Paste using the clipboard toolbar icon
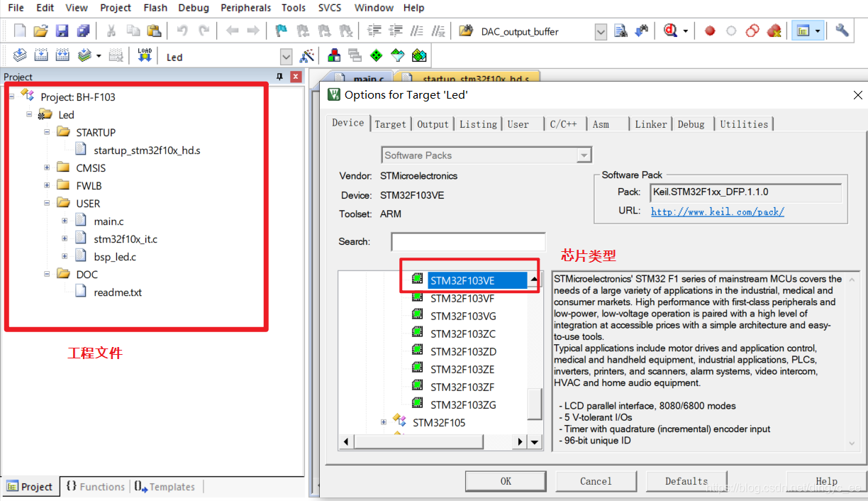Image resolution: width=868 pixels, height=501 pixels. (x=153, y=31)
